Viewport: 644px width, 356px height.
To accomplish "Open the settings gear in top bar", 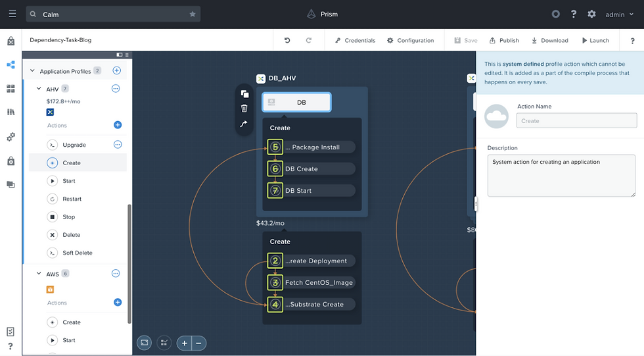I will (x=591, y=14).
